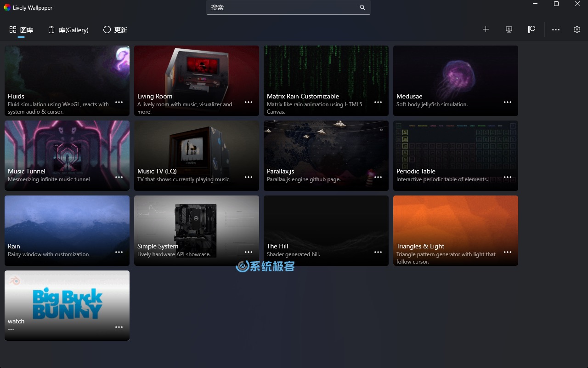The width and height of the screenshot is (588, 368).
Task: Click the "Fluids" title text
Action: (16, 96)
